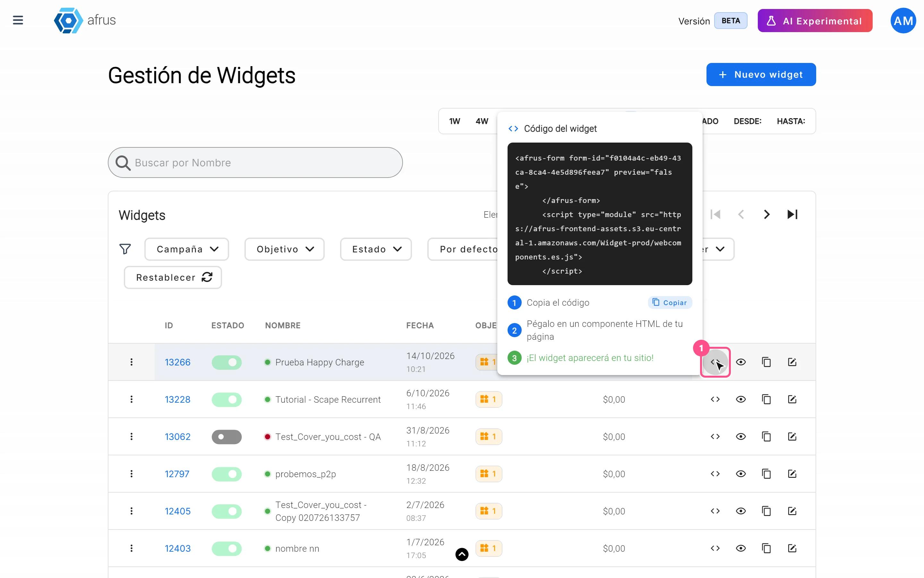The width and height of the screenshot is (924, 578).
Task: Edit widget 12405 with pencil icon
Action: [x=792, y=511]
